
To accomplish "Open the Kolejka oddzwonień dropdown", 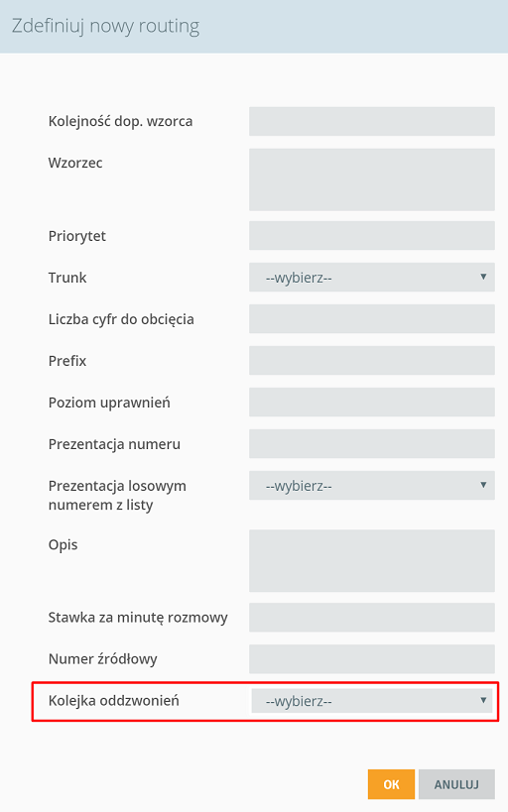I will coord(372,701).
